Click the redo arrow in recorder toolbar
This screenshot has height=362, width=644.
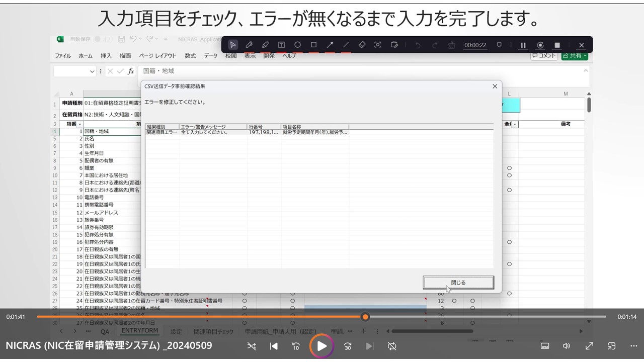(x=434, y=45)
